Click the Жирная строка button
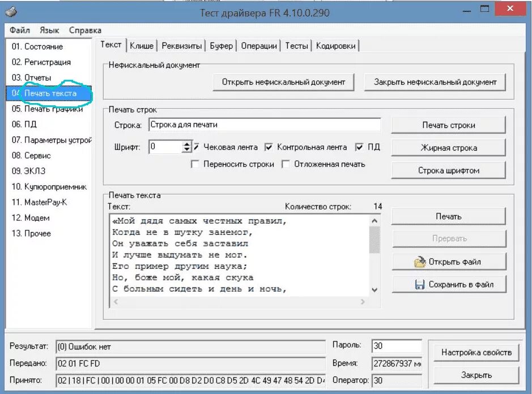 [x=449, y=148]
